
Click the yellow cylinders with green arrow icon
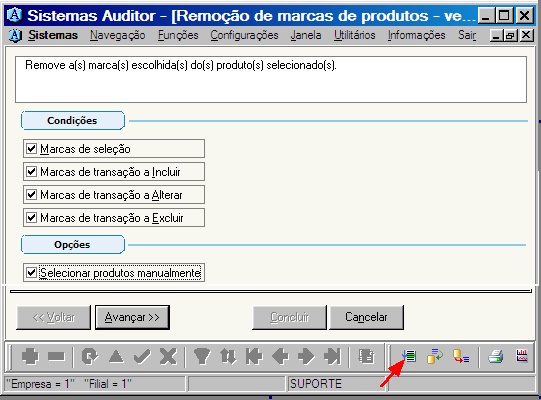click(x=435, y=356)
